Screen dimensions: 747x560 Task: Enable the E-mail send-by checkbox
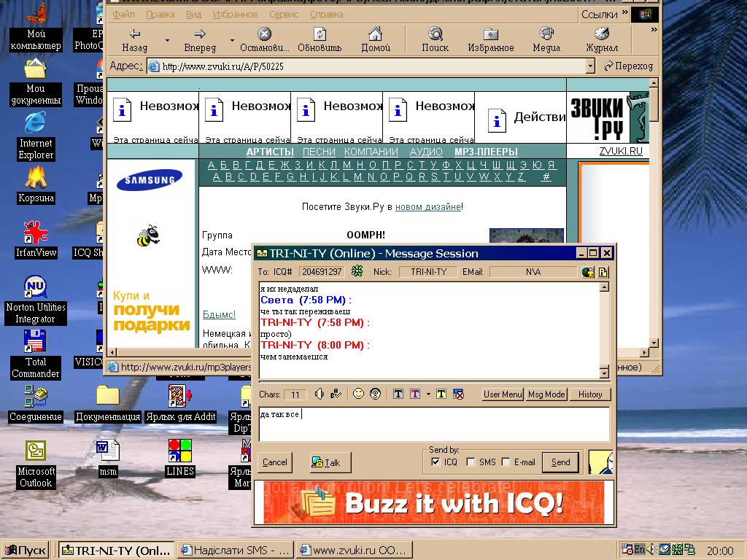point(506,462)
